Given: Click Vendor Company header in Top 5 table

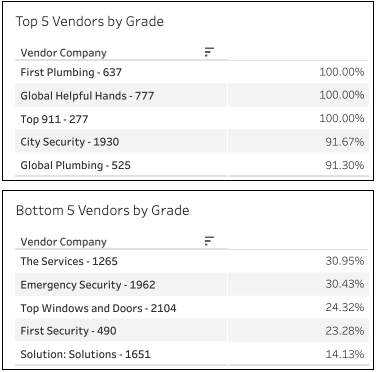Looking at the screenshot, I should [63, 53].
